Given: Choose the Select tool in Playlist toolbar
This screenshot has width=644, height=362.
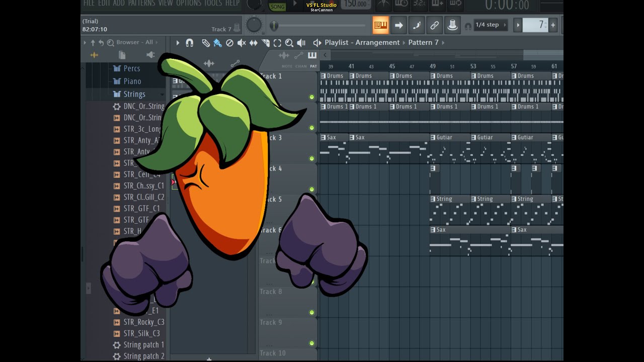Looking at the screenshot, I should 277,43.
